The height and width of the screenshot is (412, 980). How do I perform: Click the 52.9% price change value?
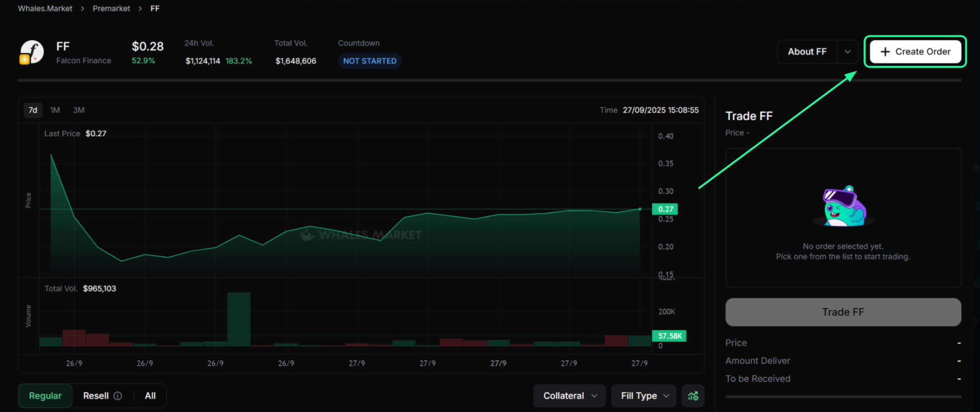tap(143, 61)
